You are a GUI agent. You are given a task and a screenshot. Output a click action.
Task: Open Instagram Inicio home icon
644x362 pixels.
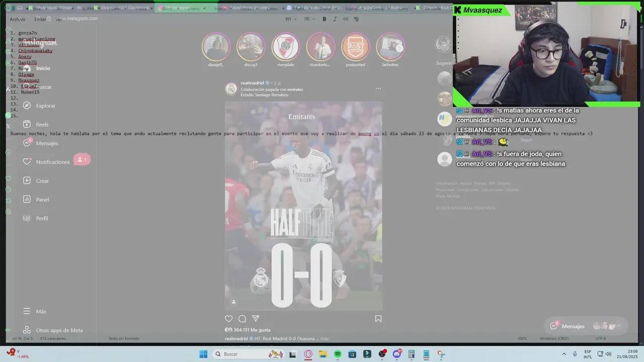pos(27,68)
